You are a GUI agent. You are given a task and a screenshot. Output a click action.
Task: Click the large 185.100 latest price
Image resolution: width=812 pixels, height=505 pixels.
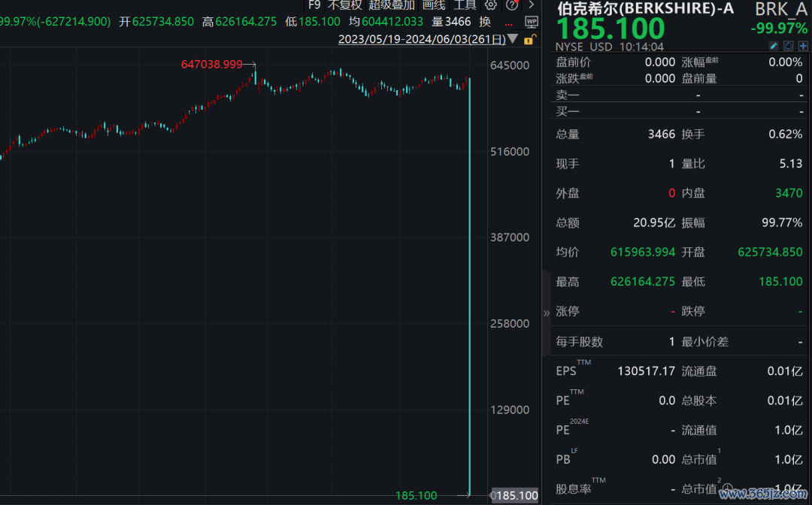[611, 29]
